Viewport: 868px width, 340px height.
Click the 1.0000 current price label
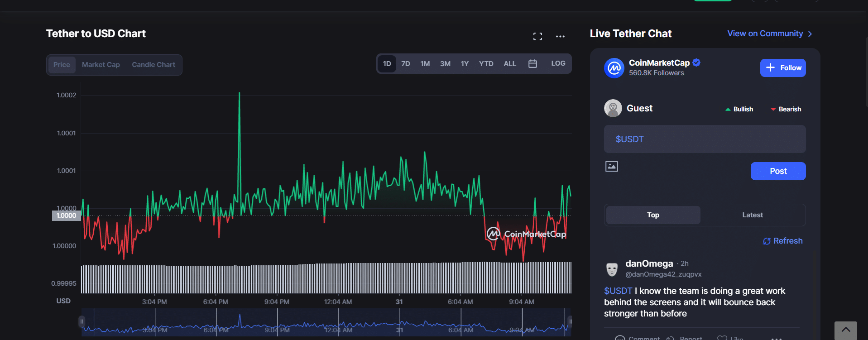pyautogui.click(x=67, y=215)
